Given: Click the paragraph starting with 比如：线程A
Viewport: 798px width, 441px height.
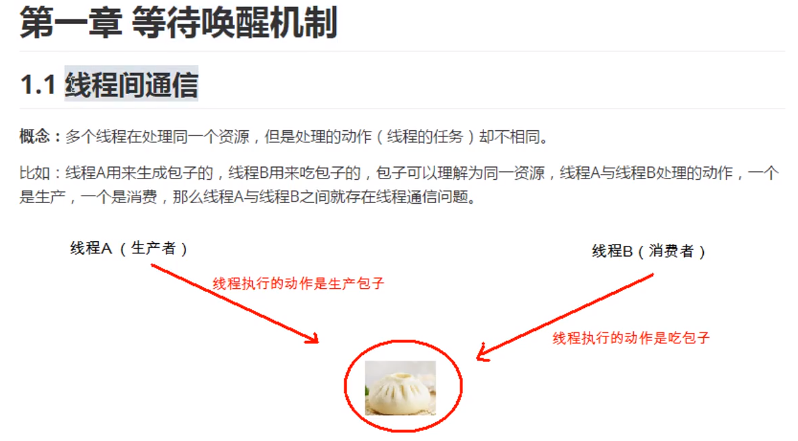Looking at the screenshot, I should 399,185.
